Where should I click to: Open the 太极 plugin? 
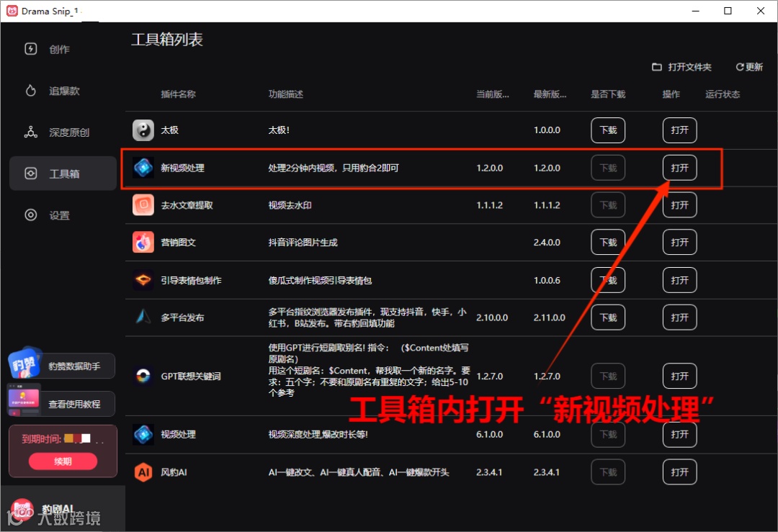click(x=680, y=130)
